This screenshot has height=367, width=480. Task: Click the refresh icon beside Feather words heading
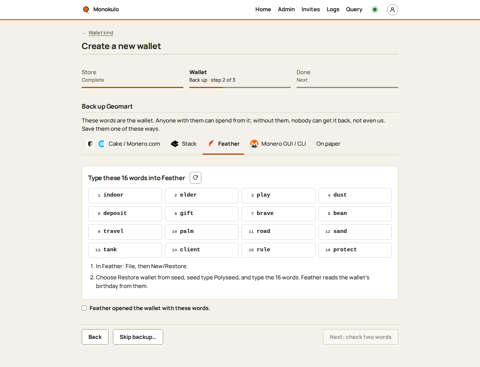pyautogui.click(x=196, y=178)
